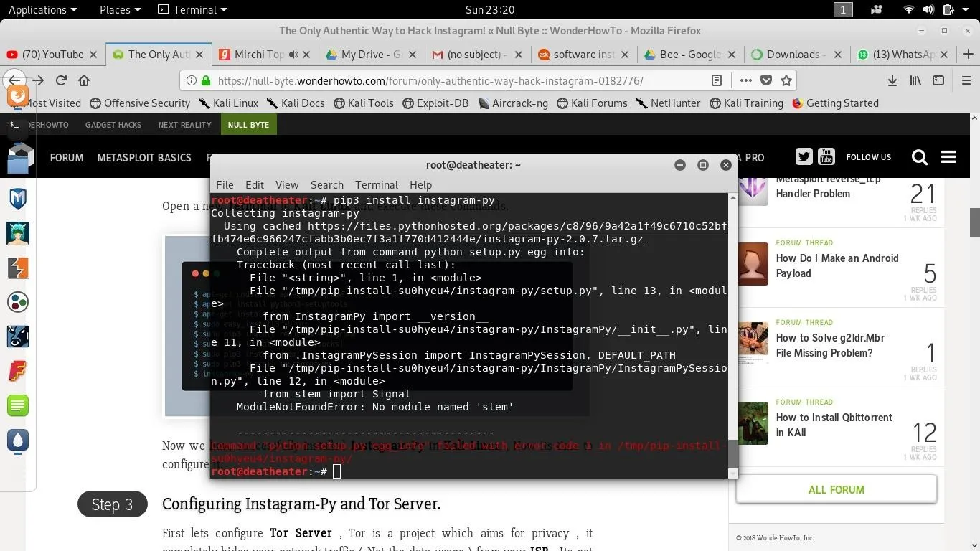The width and height of the screenshot is (980, 551).
Task: Open Terminal app menu in top bar
Action: [x=192, y=9]
